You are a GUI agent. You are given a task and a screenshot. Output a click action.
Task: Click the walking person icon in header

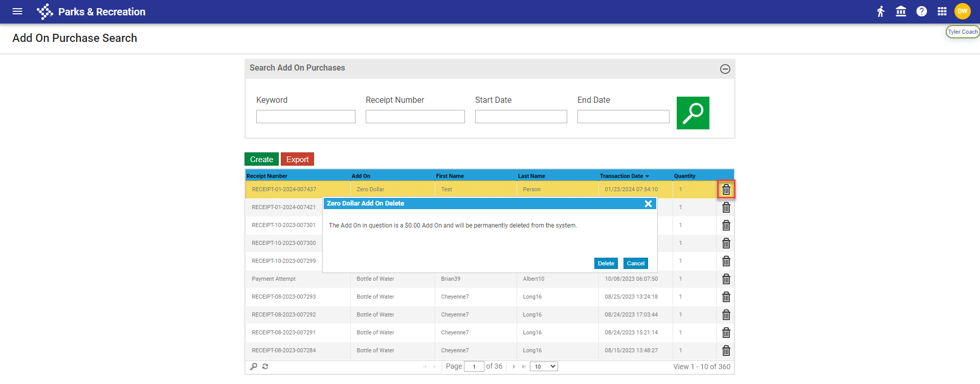pyautogui.click(x=880, y=11)
